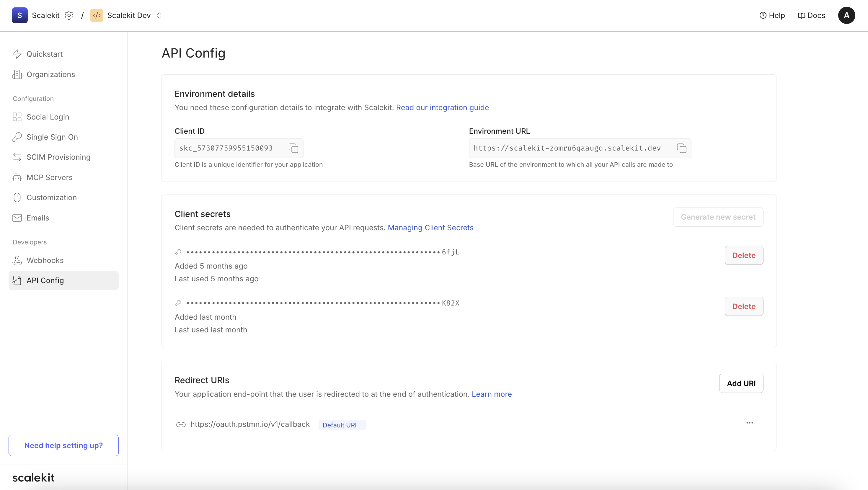Open the Help link

[772, 16]
